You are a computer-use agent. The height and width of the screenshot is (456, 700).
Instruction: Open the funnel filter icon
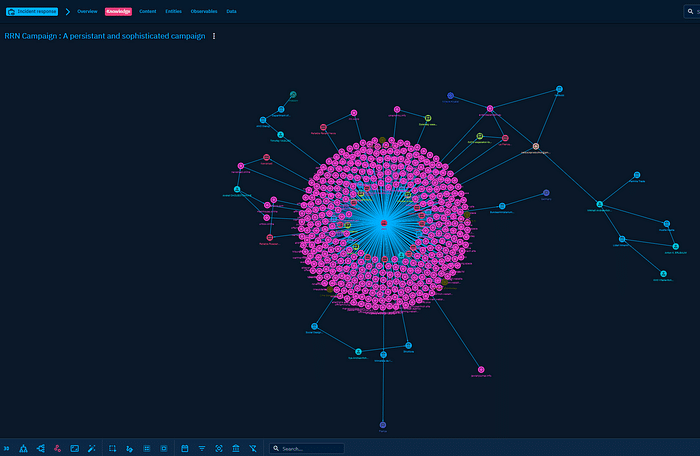point(202,449)
